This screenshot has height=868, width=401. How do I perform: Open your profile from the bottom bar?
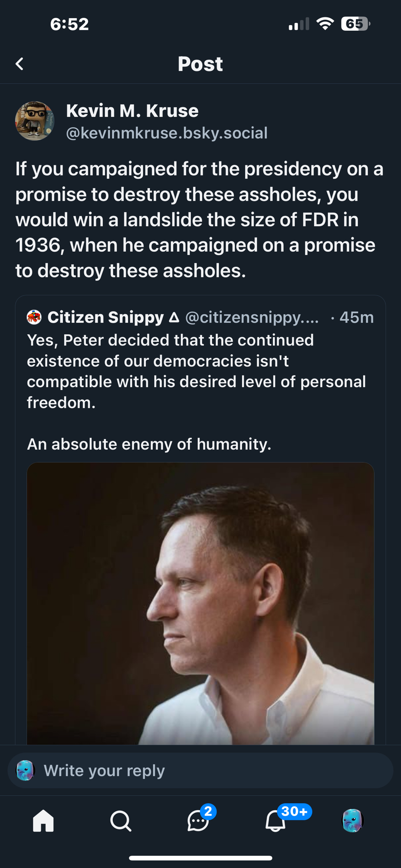[x=352, y=821]
